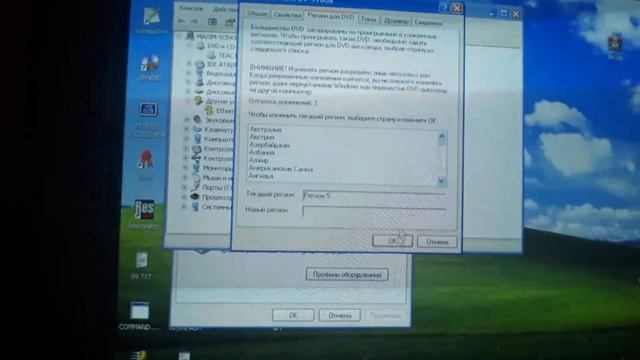
Task: Click the Новый регион field
Action: (x=374, y=211)
